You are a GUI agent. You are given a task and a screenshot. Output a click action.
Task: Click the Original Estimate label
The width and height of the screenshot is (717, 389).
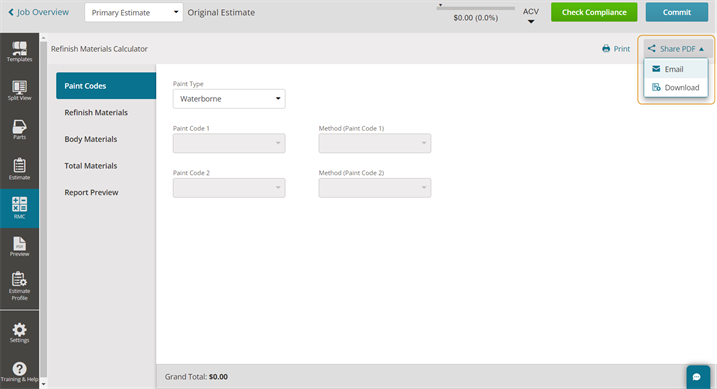click(221, 12)
